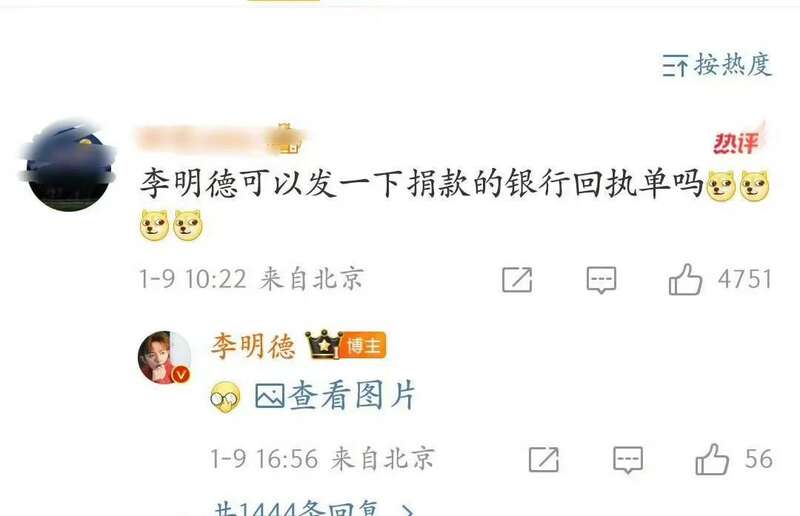Share the top comment via forward icon
This screenshot has height=516, width=800.
pyautogui.click(x=517, y=280)
